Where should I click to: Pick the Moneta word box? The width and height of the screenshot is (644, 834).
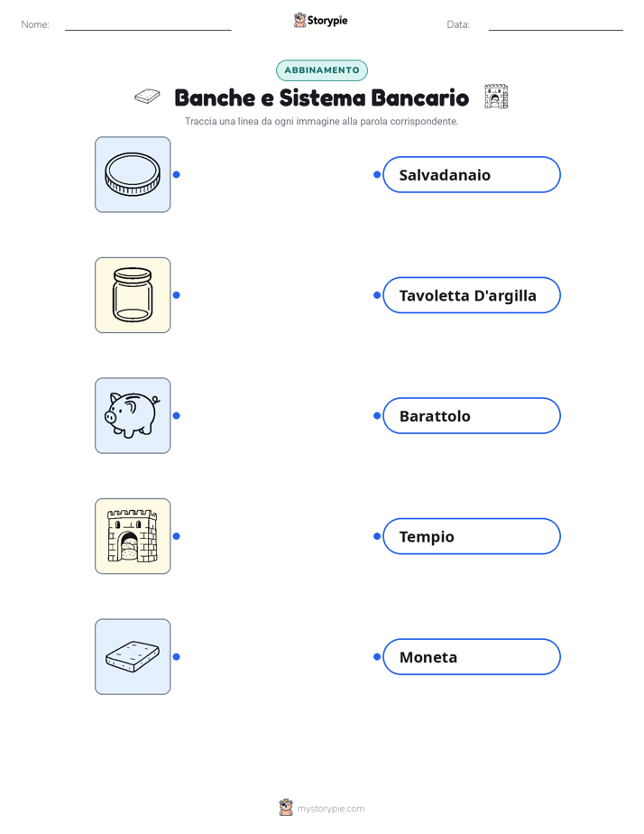point(472,657)
